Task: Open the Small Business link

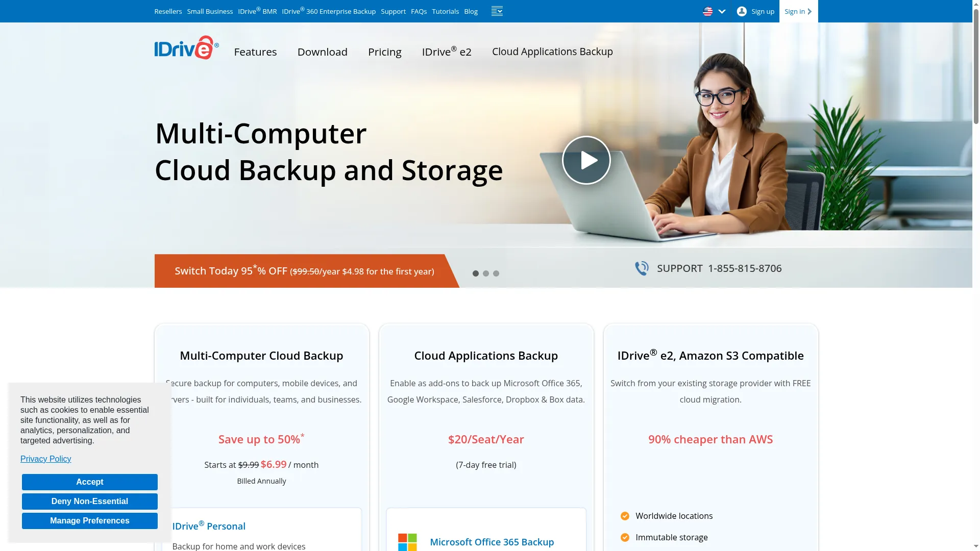Action: coord(210,11)
